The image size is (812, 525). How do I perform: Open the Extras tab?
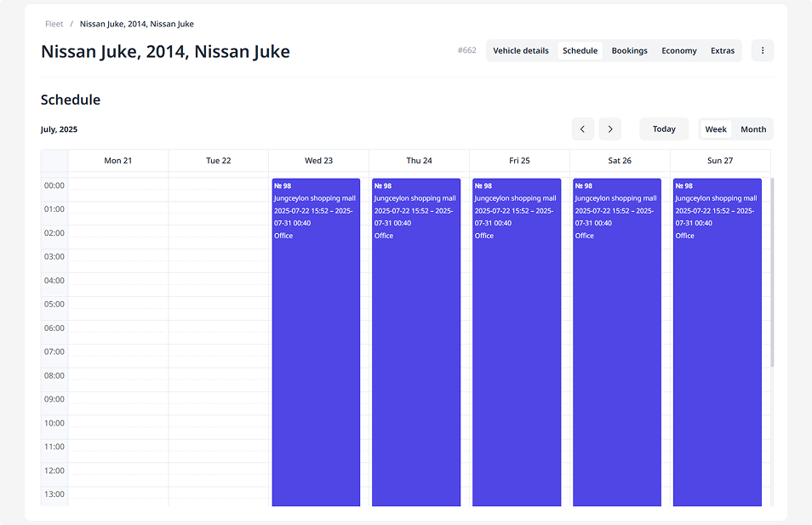(x=723, y=51)
